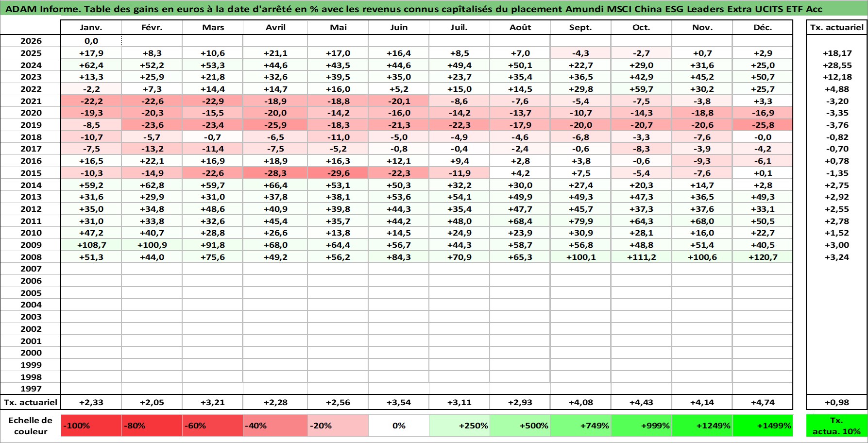The height and width of the screenshot is (443, 868).
Task: Click the Juil. column header
Action: coord(460,28)
